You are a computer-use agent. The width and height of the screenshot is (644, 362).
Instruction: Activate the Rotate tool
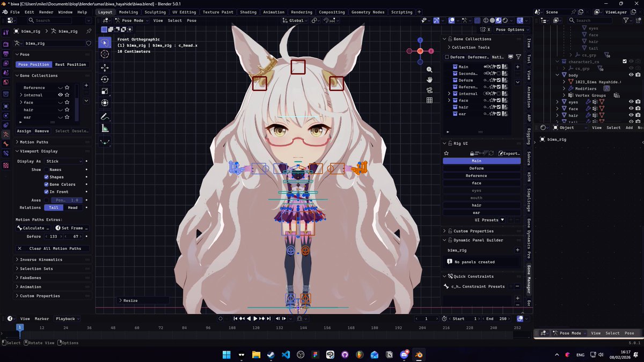pos(105,79)
